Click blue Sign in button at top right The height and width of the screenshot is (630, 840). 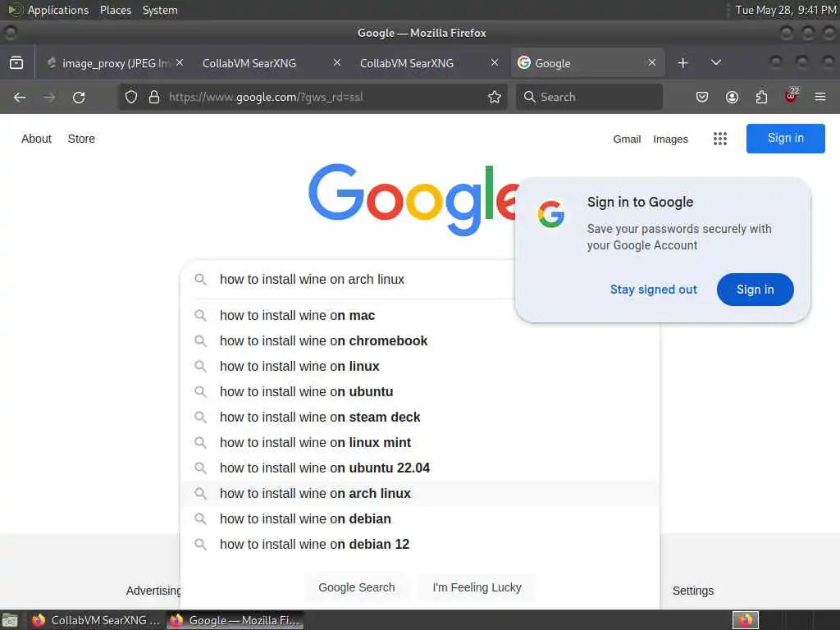point(785,138)
